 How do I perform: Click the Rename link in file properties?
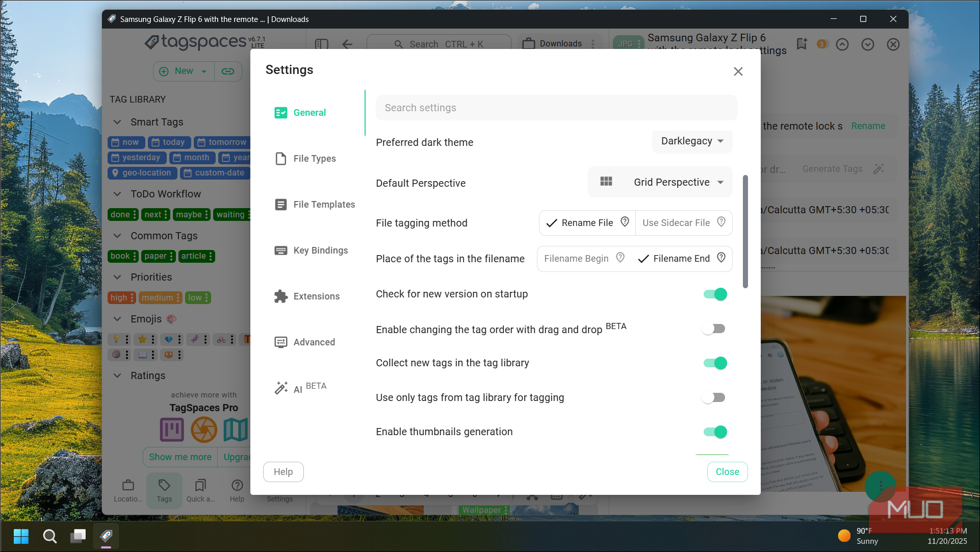(x=868, y=126)
